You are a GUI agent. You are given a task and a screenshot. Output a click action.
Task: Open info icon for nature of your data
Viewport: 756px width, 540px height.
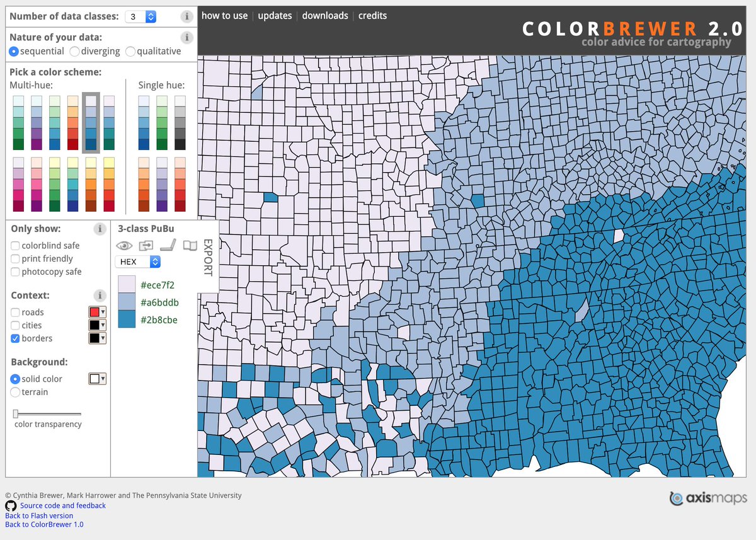click(x=186, y=37)
